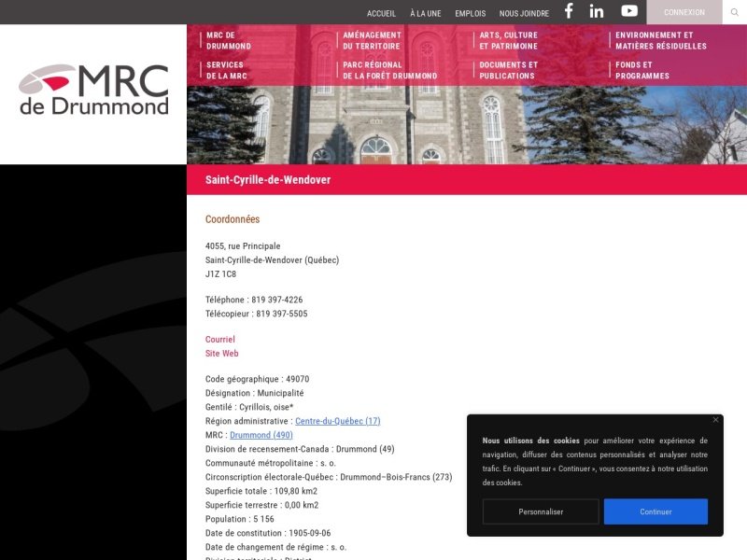Screen dimensions: 747x560
Task: Select Gentilé : Cyrillois, oise* line
Action: tap(249, 407)
